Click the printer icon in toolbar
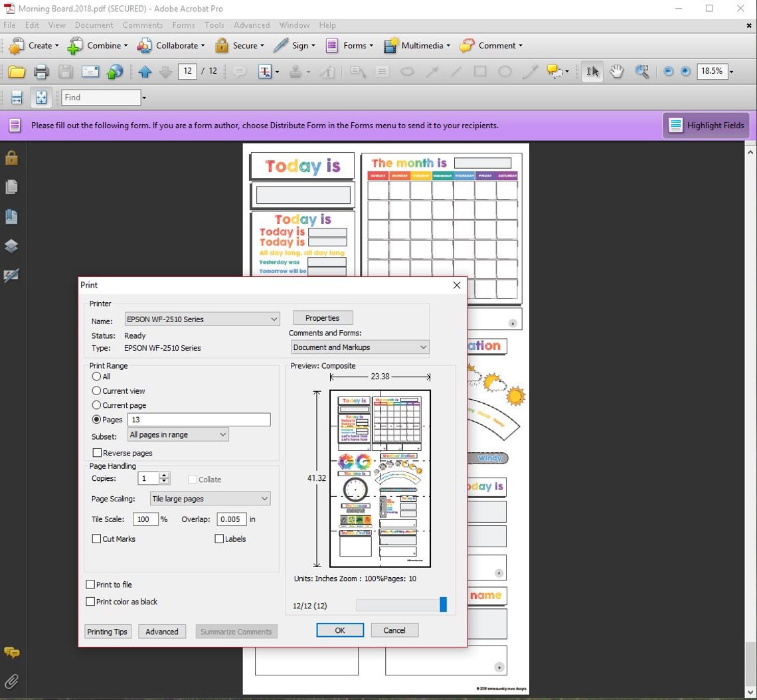The image size is (757, 700). pyautogui.click(x=41, y=72)
